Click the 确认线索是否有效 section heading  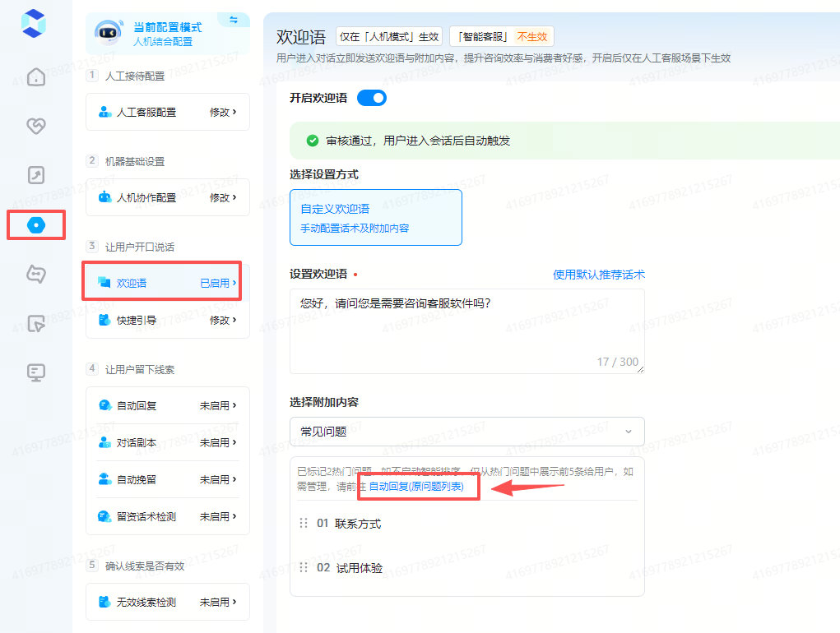(x=145, y=566)
